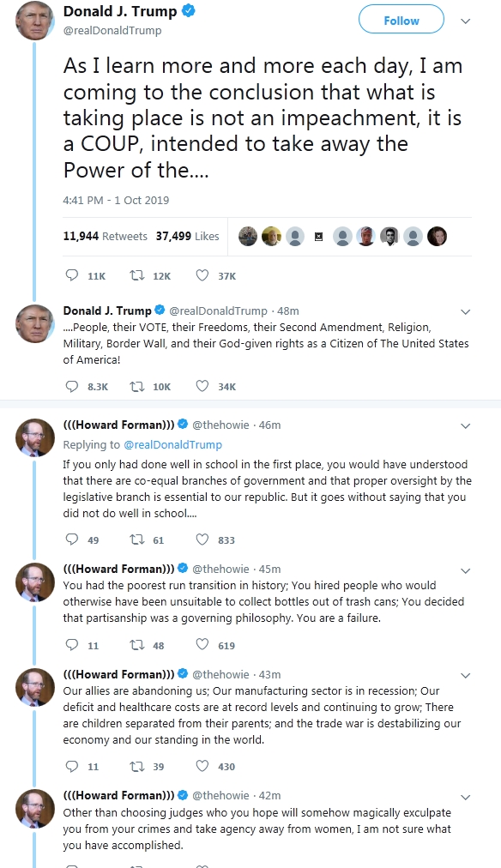Click the Follow button

pyautogui.click(x=401, y=20)
